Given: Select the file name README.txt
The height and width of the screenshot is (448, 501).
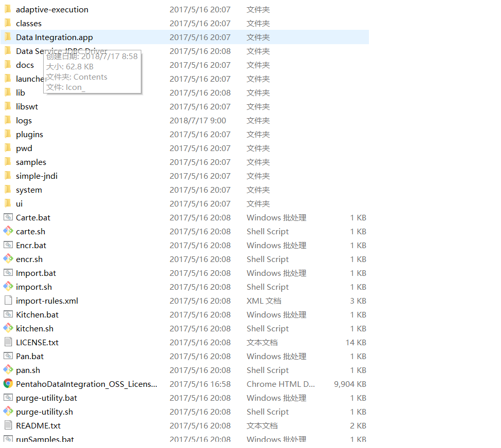Looking at the screenshot, I should click(x=39, y=426).
